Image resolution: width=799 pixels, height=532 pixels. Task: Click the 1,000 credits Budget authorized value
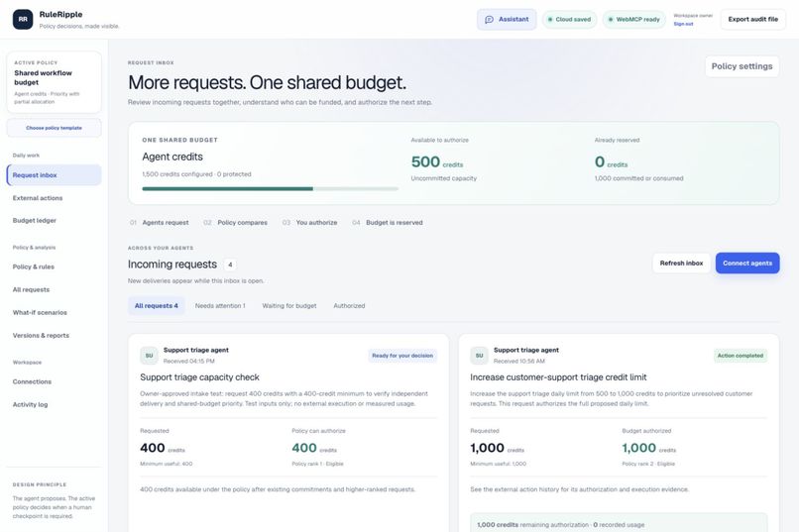(x=649, y=448)
